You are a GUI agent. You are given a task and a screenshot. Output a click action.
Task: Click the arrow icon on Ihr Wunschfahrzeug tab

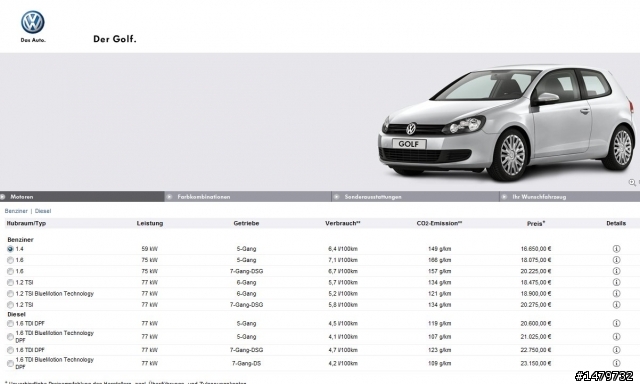point(504,197)
